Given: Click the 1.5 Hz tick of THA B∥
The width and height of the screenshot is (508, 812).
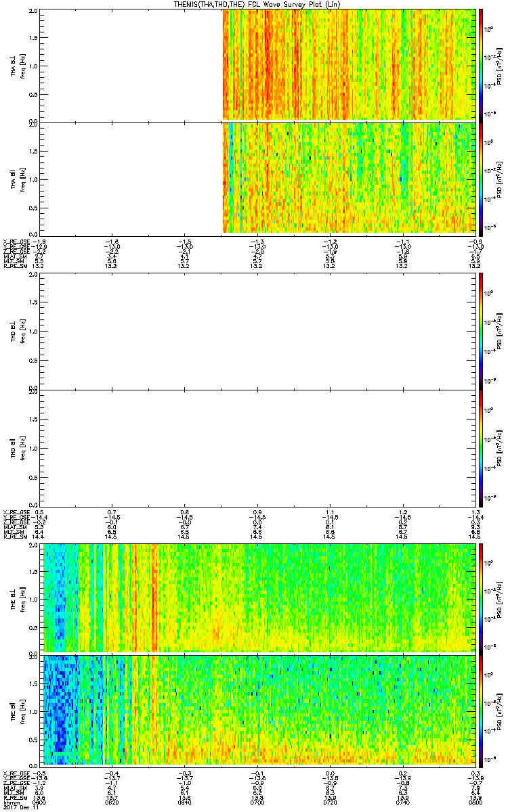Looking at the screenshot, I should click(x=33, y=152).
